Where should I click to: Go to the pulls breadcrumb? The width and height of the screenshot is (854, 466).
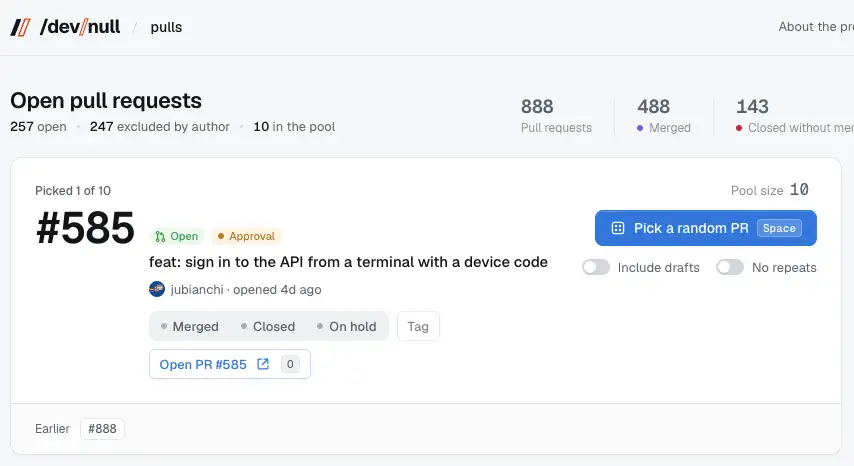coord(166,27)
